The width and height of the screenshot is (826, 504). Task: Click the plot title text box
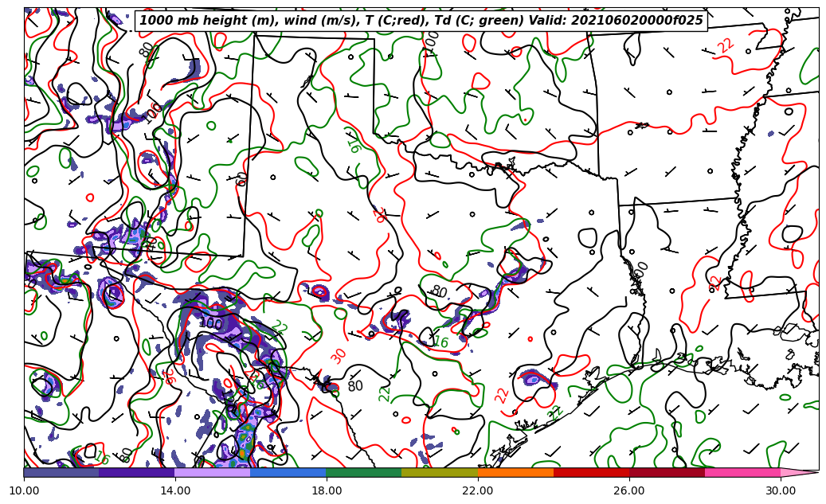(421, 21)
